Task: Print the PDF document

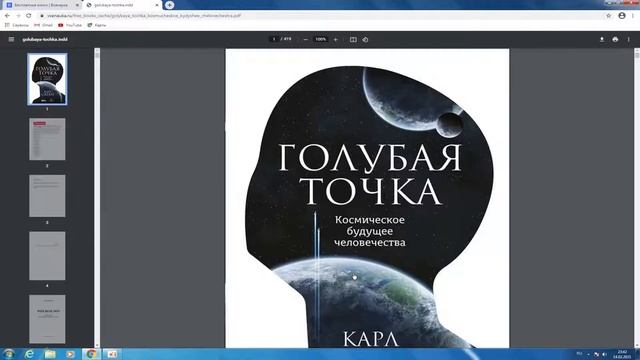Action: click(x=615, y=39)
